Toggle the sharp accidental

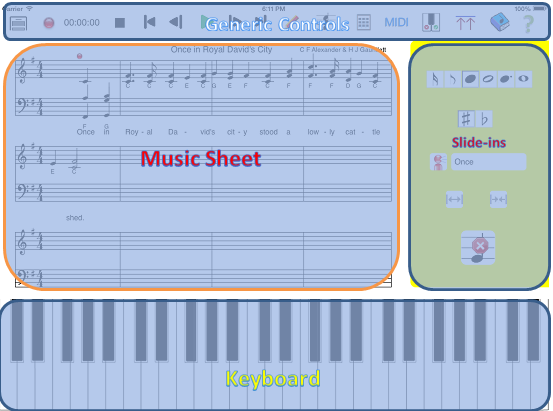click(466, 119)
